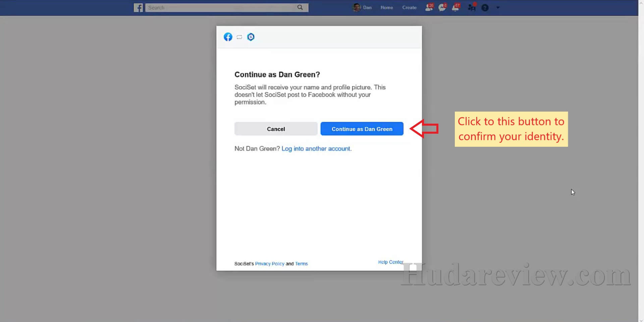
Task: Click the Facebook logo in top bar
Action: [x=138, y=7]
